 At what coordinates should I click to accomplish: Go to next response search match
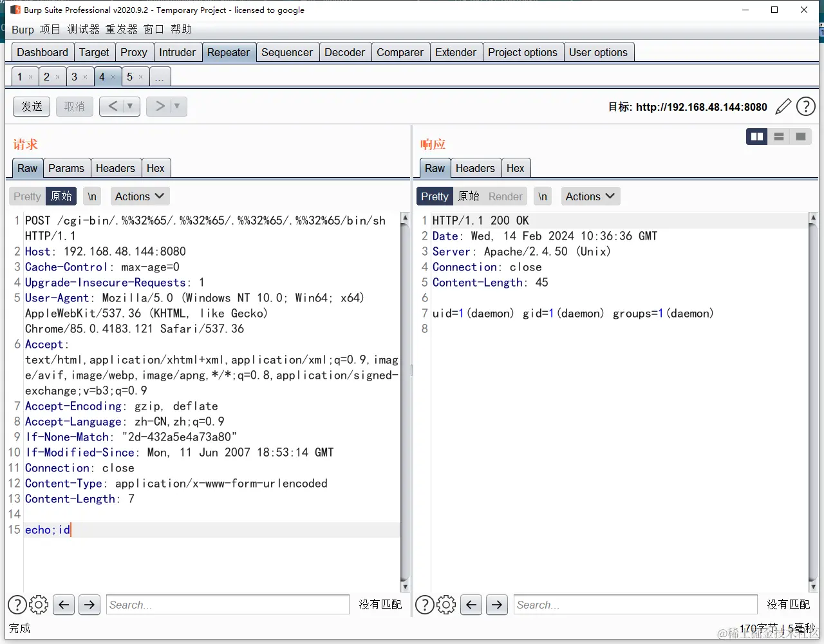click(x=497, y=605)
